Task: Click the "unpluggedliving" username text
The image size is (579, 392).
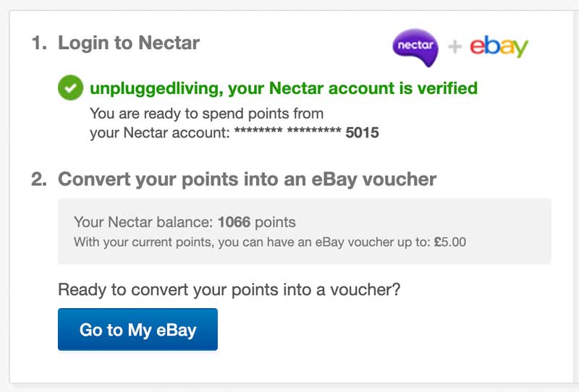Action: click(x=154, y=88)
